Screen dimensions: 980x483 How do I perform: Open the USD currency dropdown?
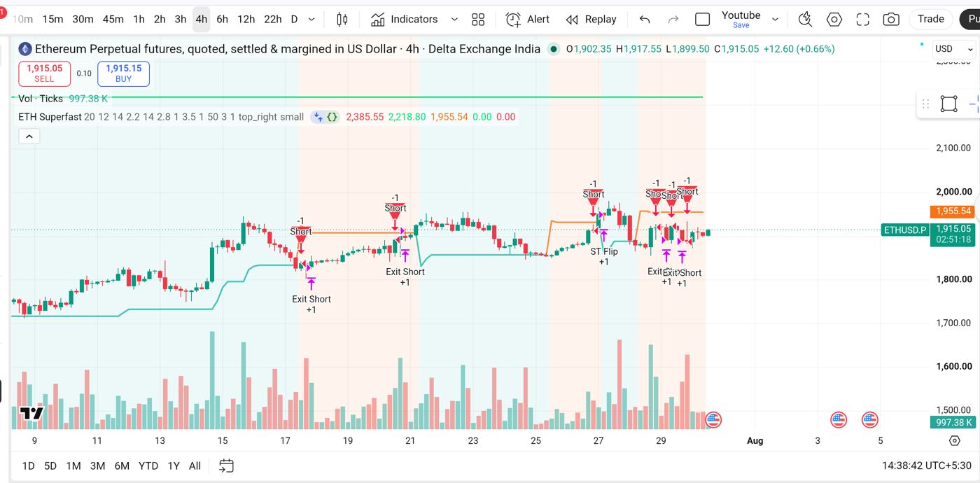(954, 49)
